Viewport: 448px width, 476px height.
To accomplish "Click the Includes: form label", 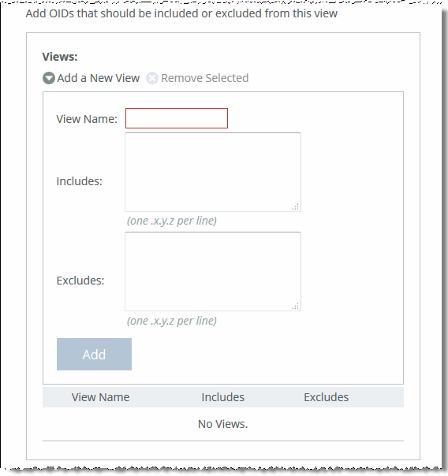I will 80,181.
